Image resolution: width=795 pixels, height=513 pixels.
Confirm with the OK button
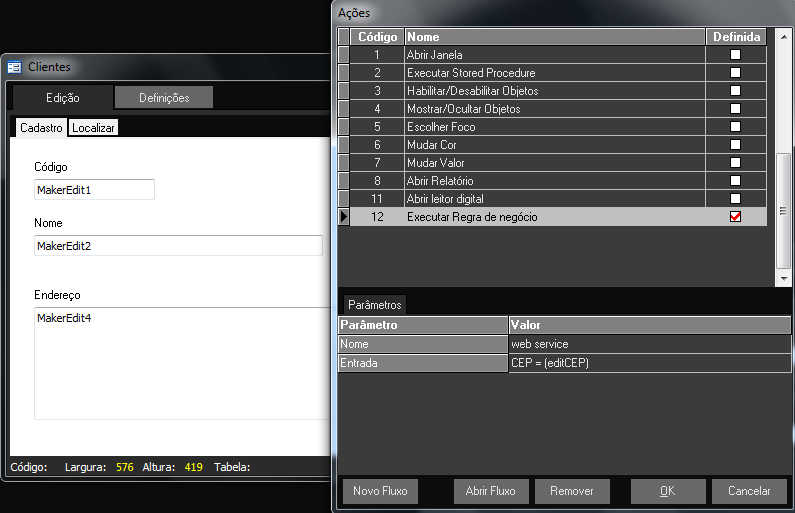coord(667,491)
